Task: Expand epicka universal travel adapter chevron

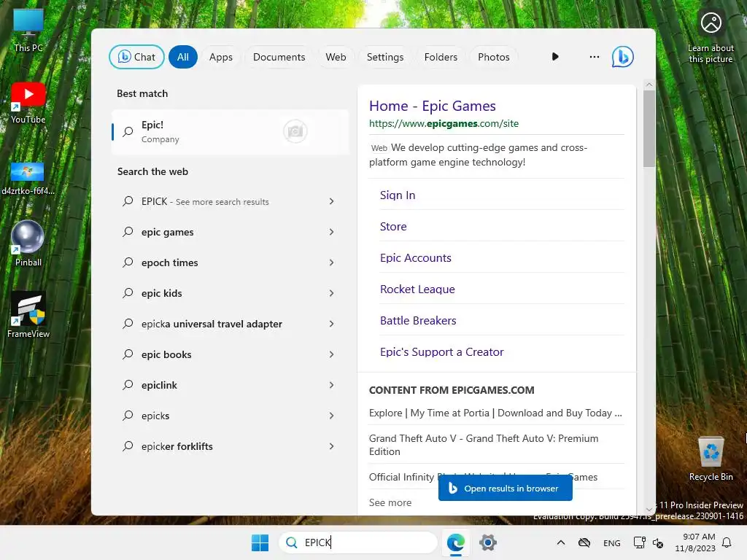Action: click(332, 324)
